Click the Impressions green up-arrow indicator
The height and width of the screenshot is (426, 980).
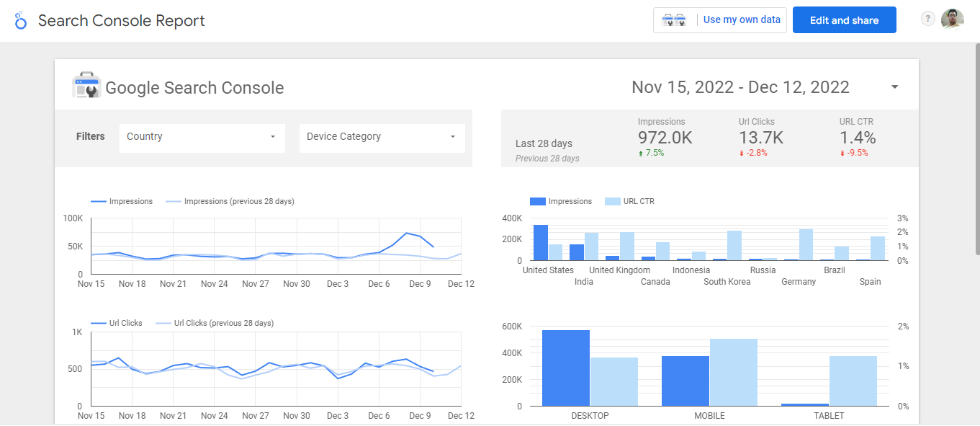coord(640,153)
